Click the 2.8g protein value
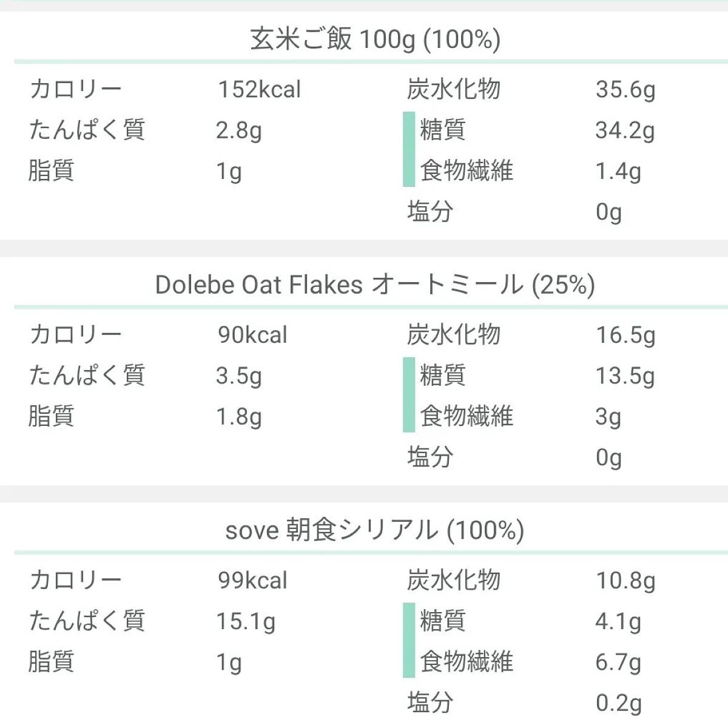Viewport: 728px width, 728px height. click(238, 130)
